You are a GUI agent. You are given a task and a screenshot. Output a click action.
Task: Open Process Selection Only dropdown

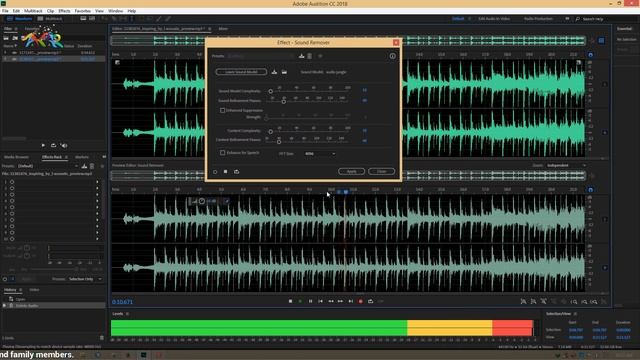(x=85, y=279)
